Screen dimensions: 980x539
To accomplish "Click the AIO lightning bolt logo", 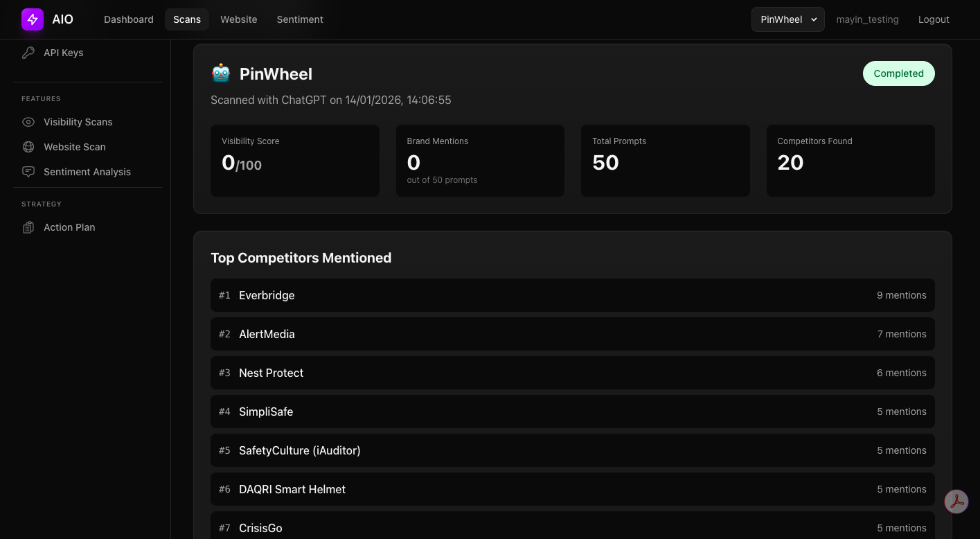I will click(33, 19).
